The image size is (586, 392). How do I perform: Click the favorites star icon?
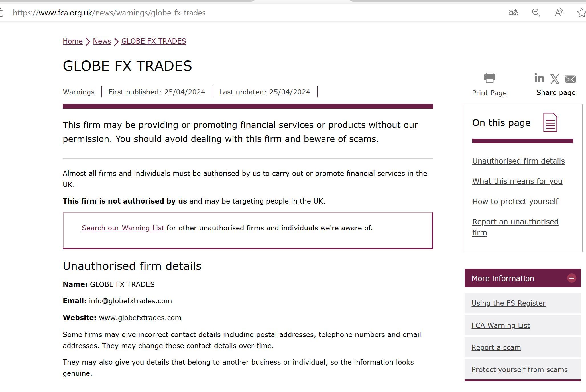[581, 13]
